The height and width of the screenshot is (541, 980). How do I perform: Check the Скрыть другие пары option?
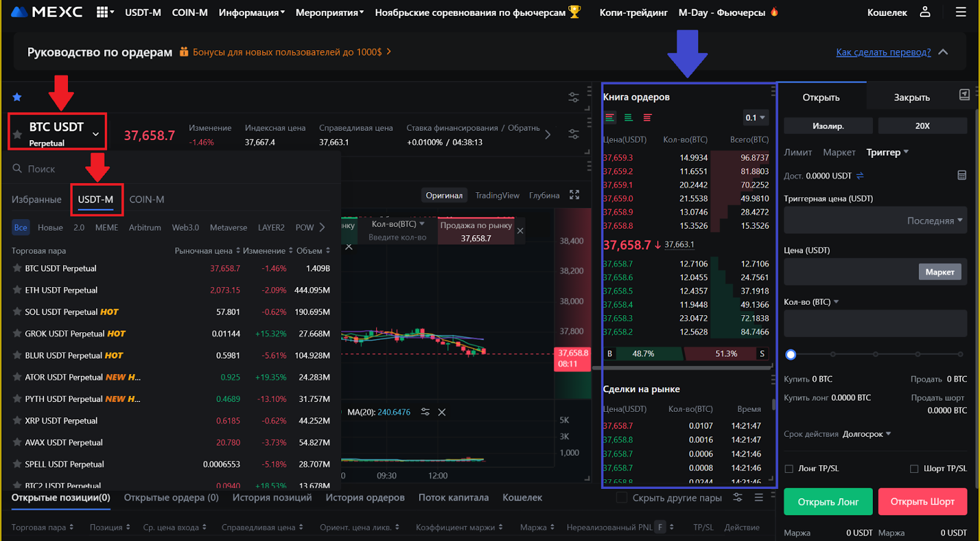(622, 498)
